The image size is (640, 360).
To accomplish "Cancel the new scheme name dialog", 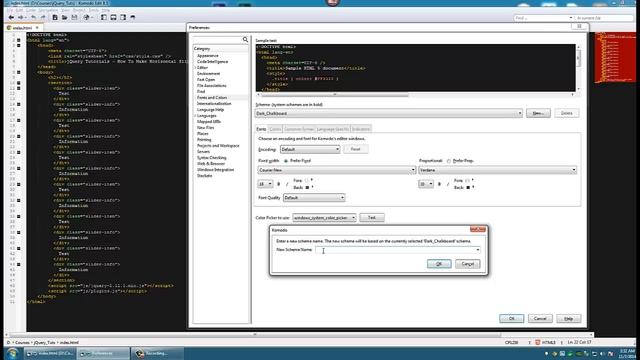I will coord(467,264).
